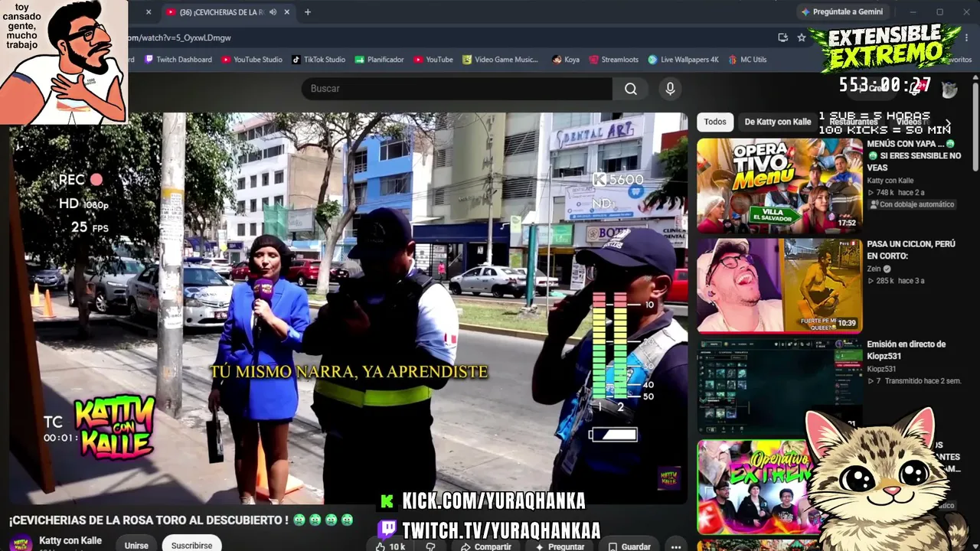The image size is (980, 551).
Task: Save the video with Guardar button
Action: click(629, 546)
